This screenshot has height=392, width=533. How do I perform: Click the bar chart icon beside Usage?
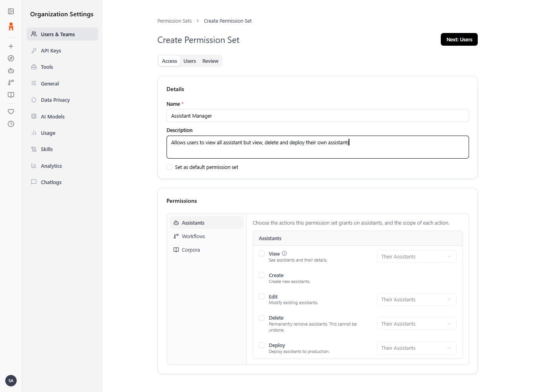(x=34, y=133)
